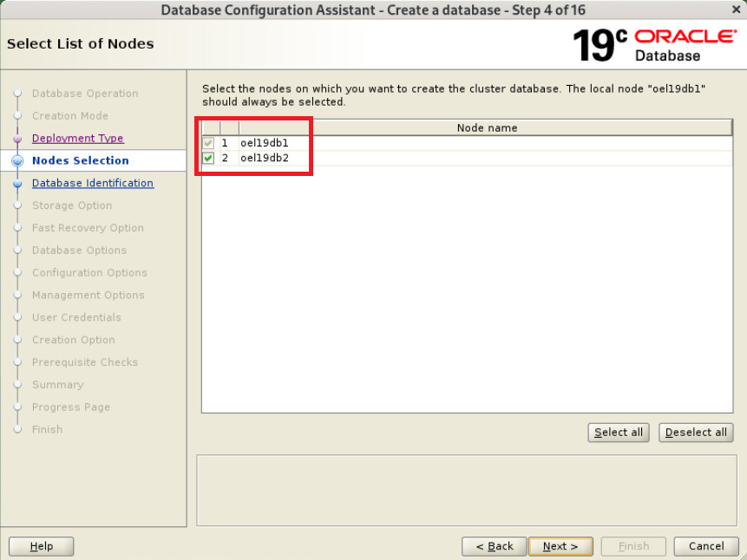Viewport: 747px width, 560px height.
Task: Select the Nodes Selection step
Action: pyautogui.click(x=81, y=160)
